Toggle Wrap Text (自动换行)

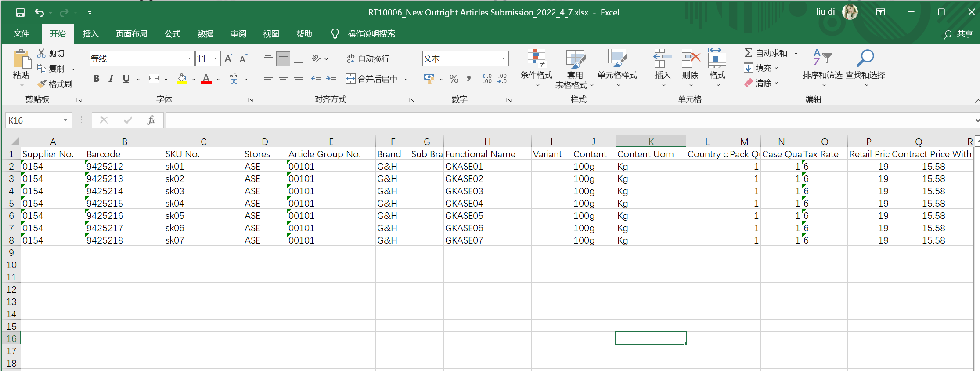point(368,58)
